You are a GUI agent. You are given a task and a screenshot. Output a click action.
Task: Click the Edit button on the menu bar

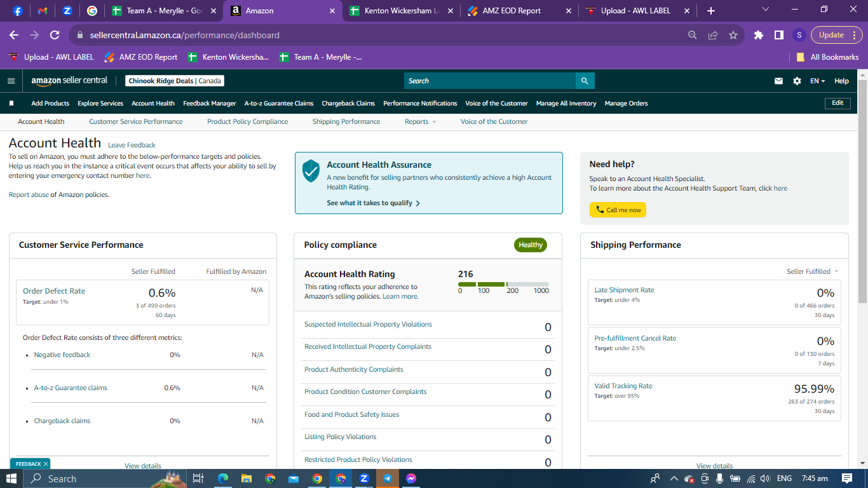[x=837, y=103]
